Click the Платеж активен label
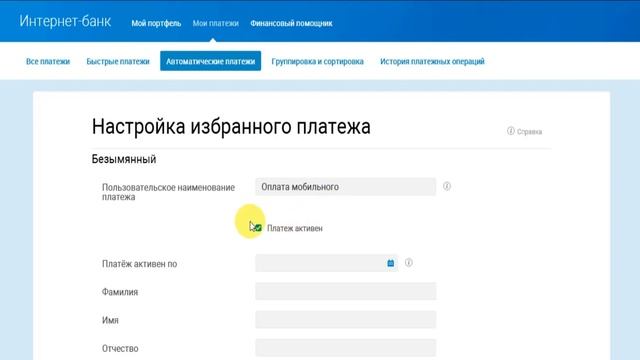The width and height of the screenshot is (640, 360). [x=295, y=228]
